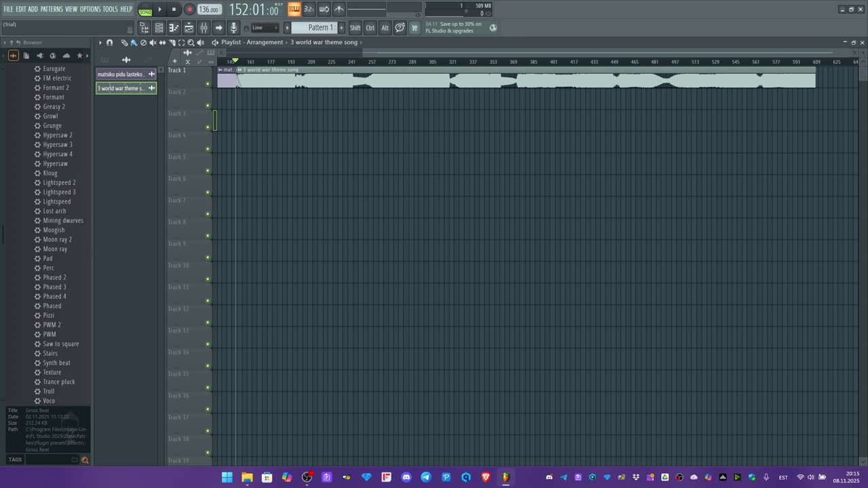
Task: Click the red Record button
Action: coord(189,9)
